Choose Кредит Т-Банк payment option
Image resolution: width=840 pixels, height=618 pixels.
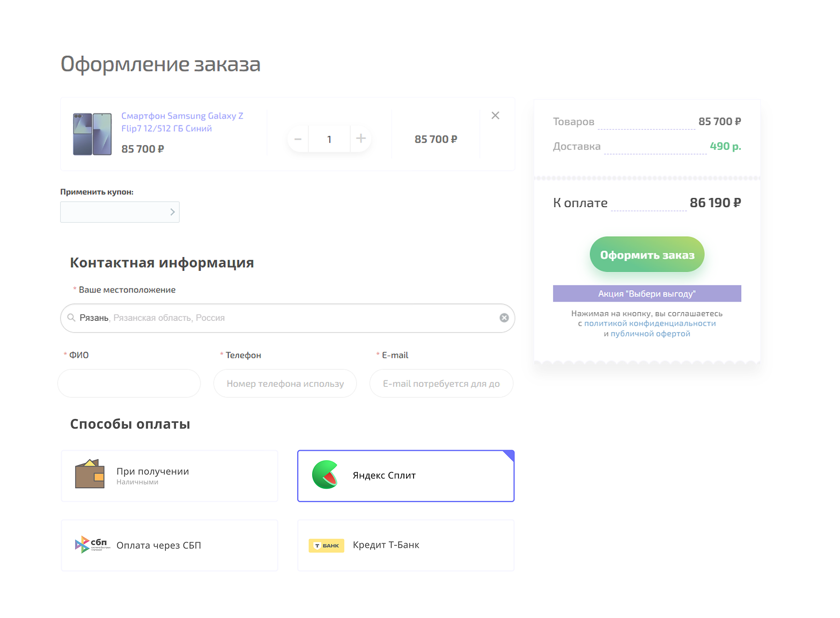click(x=406, y=545)
